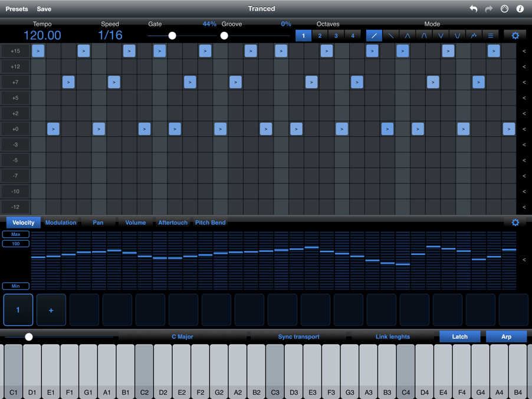Screen dimensions: 532x399
Task: Click the Gate slider handle
Action: [172, 35]
